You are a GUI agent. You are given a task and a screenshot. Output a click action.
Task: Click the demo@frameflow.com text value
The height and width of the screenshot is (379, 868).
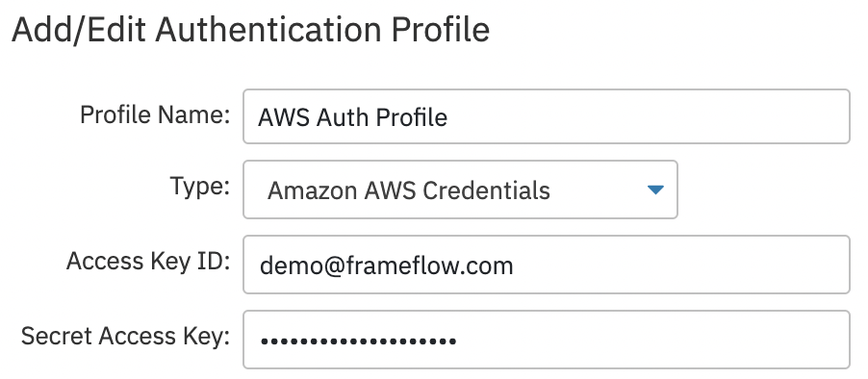tap(387, 265)
